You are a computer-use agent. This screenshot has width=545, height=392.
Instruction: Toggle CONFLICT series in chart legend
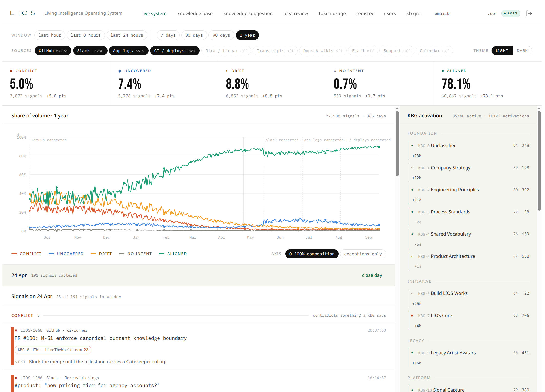pyautogui.click(x=27, y=254)
